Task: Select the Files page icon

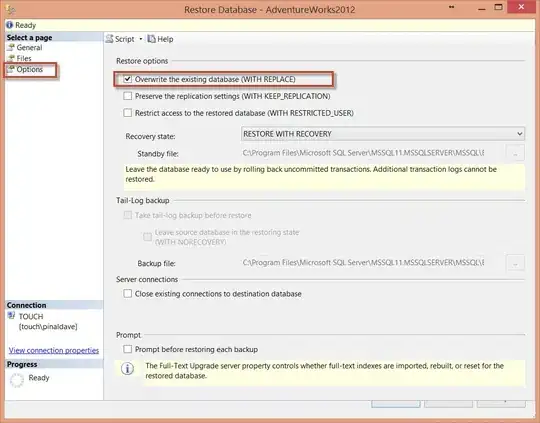Action: click(x=11, y=58)
